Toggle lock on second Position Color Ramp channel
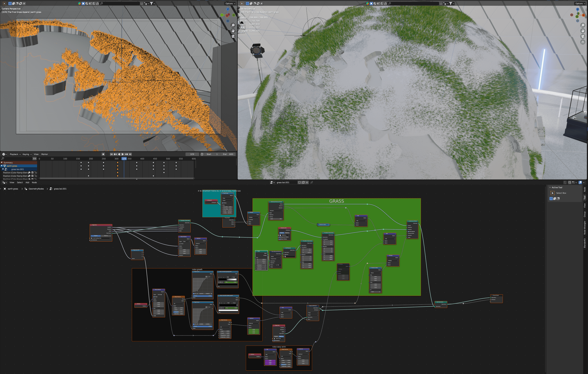 (36, 176)
